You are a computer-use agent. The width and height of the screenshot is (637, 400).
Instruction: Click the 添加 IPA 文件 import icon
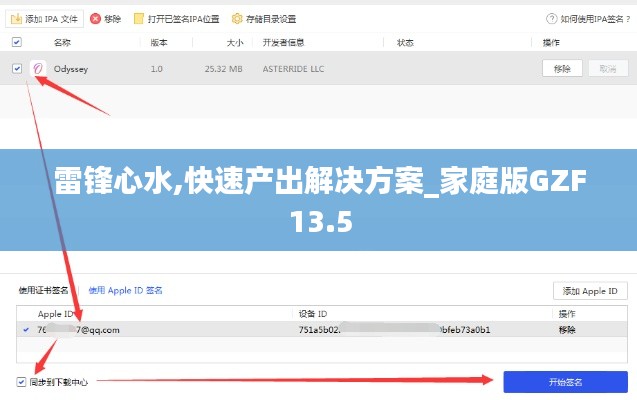tap(16, 19)
